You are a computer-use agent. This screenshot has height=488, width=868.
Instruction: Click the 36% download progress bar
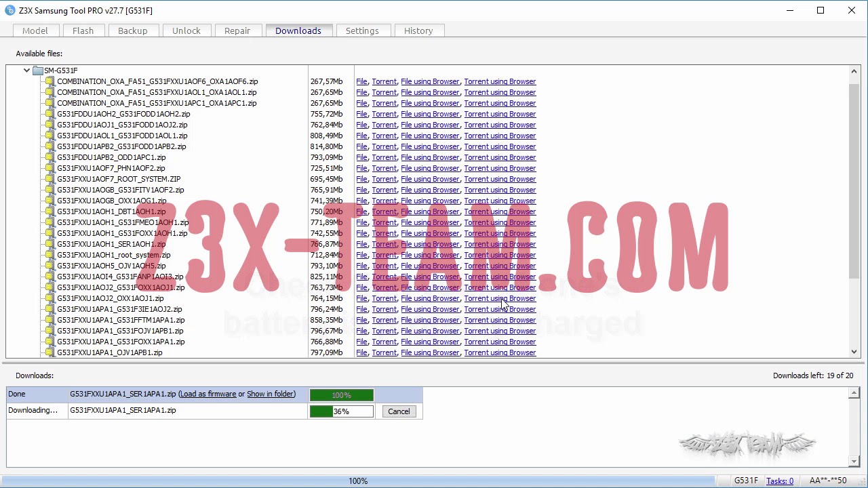click(x=342, y=411)
